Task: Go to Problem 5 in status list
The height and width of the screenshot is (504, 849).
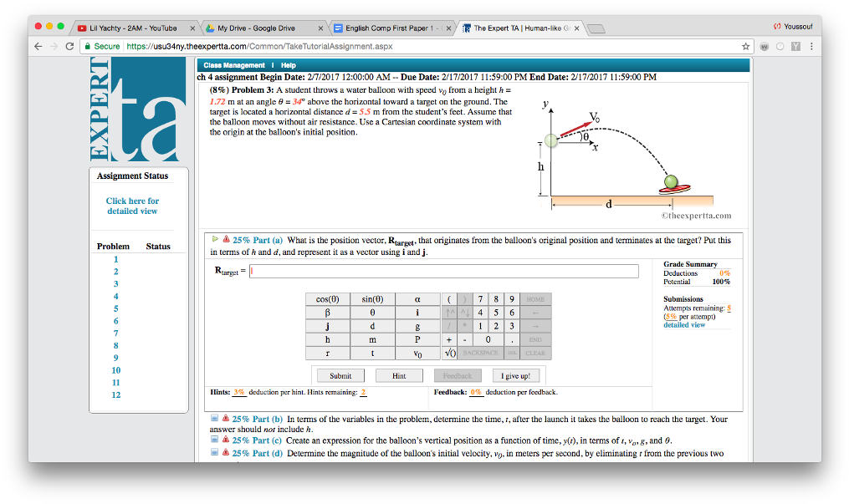Action: click(116, 308)
